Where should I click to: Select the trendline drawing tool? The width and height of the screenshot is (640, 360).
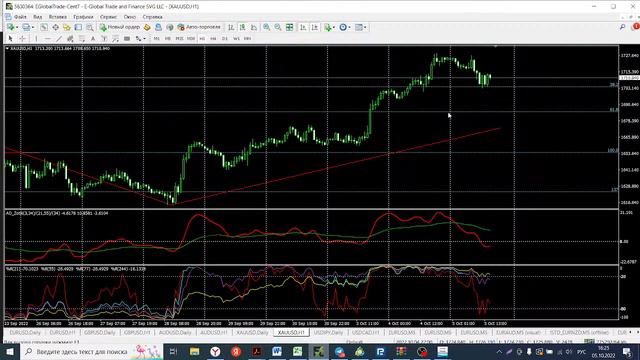[59, 38]
